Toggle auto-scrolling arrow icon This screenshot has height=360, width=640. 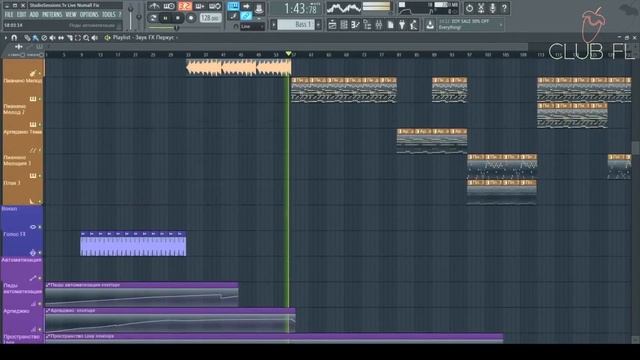click(x=246, y=6)
